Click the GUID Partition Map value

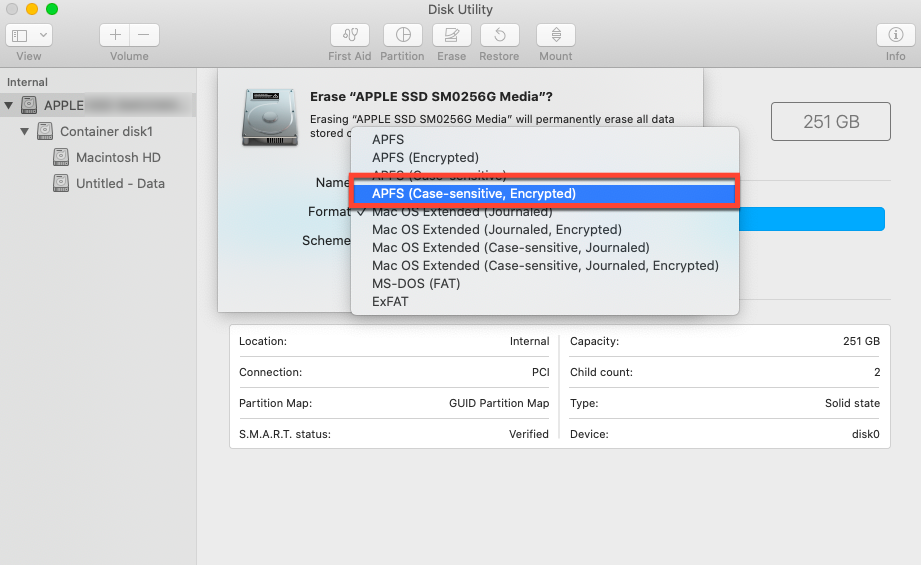(x=499, y=403)
